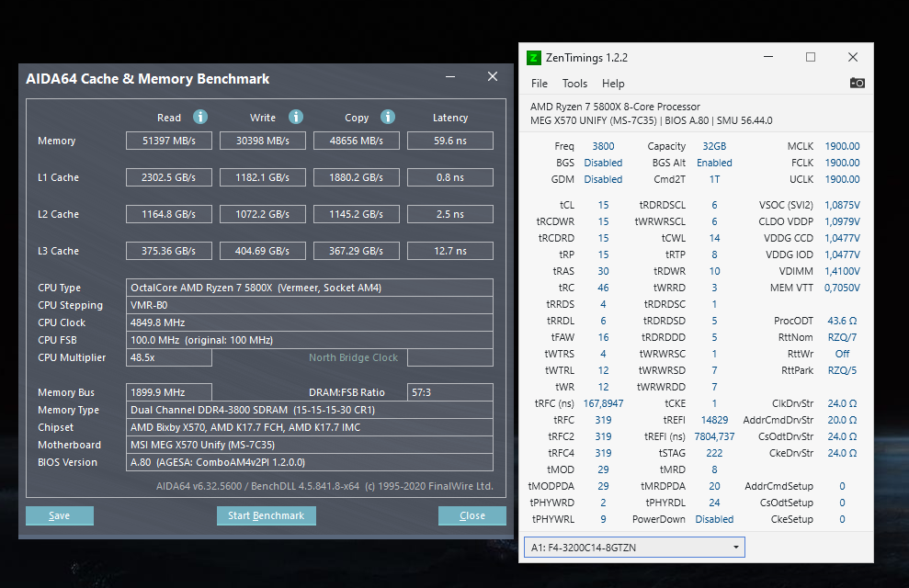Click the L3 Cache Copy value 367.29 GB/s
Screen dimensions: 909x588
coord(356,251)
